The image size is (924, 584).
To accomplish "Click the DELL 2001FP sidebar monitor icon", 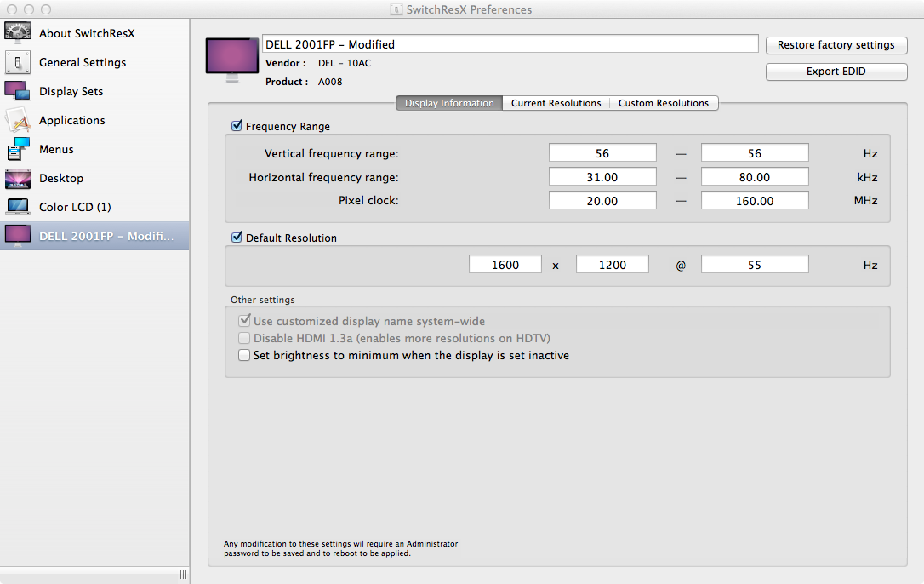I will pyautogui.click(x=18, y=235).
